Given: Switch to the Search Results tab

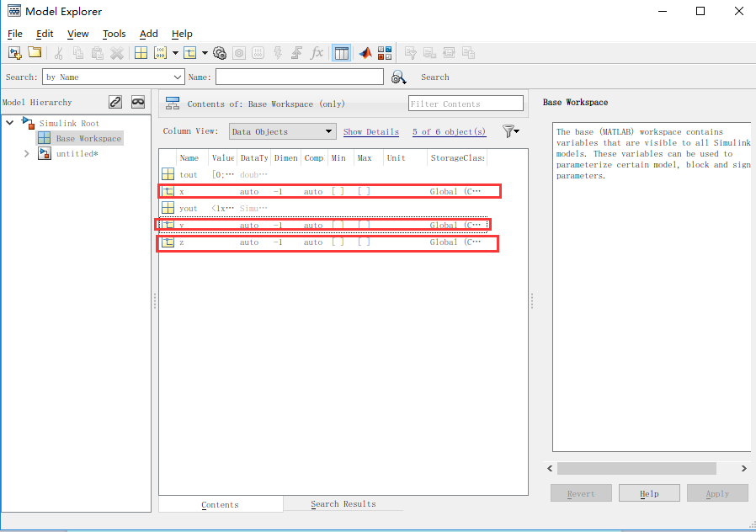Looking at the screenshot, I should [343, 503].
